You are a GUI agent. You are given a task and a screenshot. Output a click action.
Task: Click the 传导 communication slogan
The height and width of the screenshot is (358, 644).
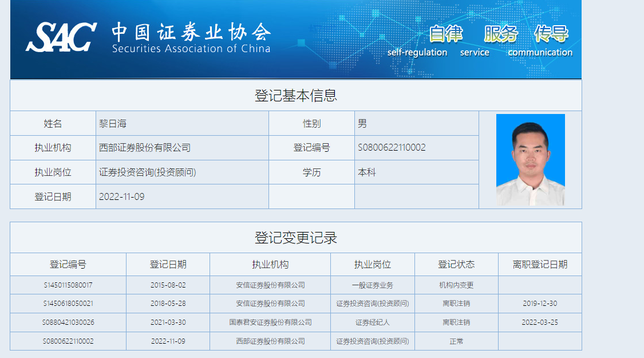pos(551,34)
